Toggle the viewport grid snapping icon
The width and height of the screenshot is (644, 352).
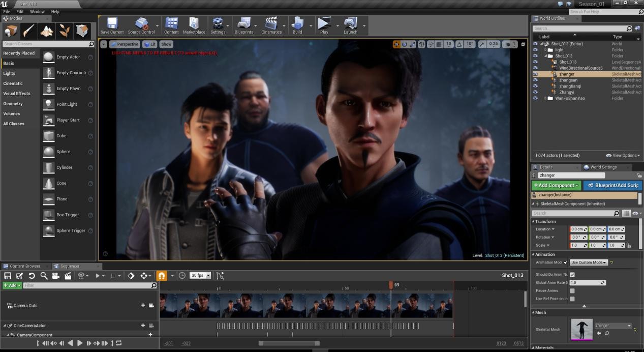tap(439, 44)
